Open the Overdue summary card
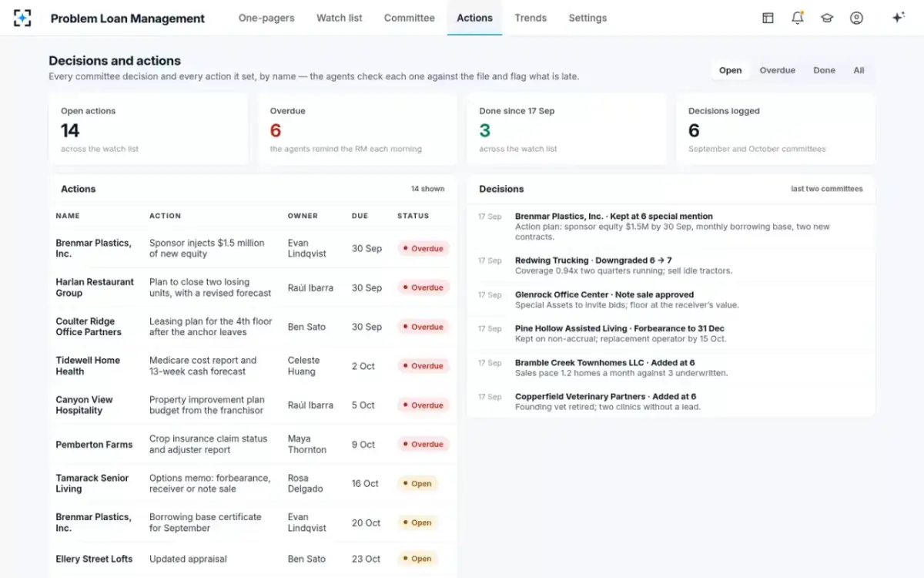 click(357, 129)
